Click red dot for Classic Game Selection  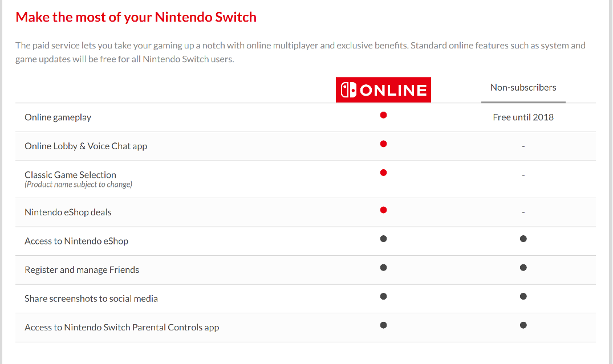(x=383, y=172)
